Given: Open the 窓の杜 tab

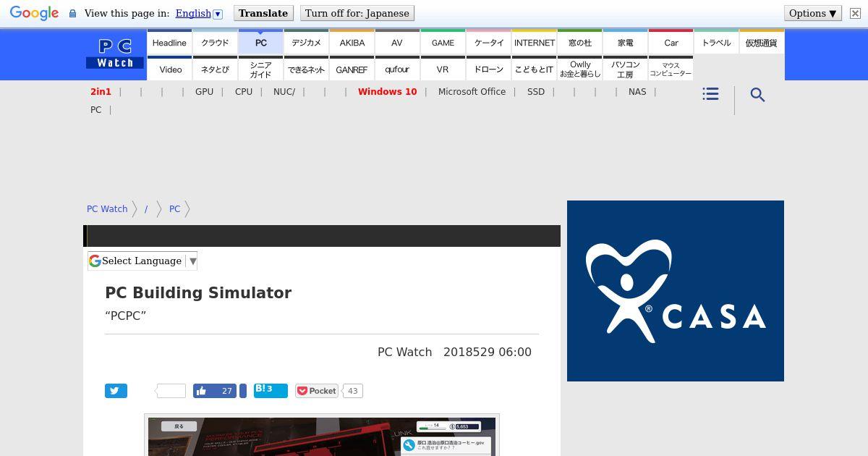Looking at the screenshot, I should click(580, 43).
